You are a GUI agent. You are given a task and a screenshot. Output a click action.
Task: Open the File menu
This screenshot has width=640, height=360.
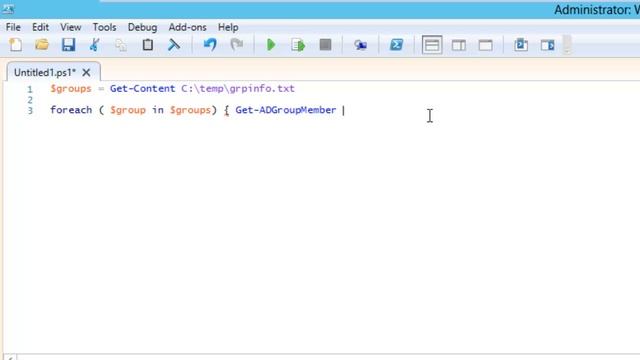(x=13, y=27)
